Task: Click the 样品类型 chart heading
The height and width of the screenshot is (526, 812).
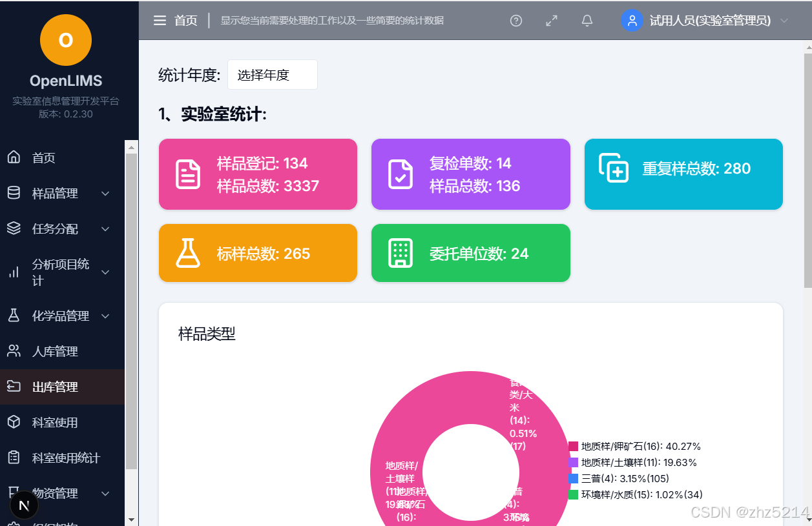Action: click(207, 334)
